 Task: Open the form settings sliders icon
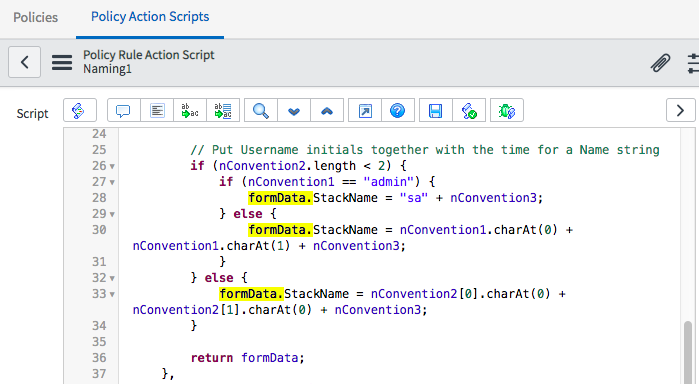pos(693,63)
